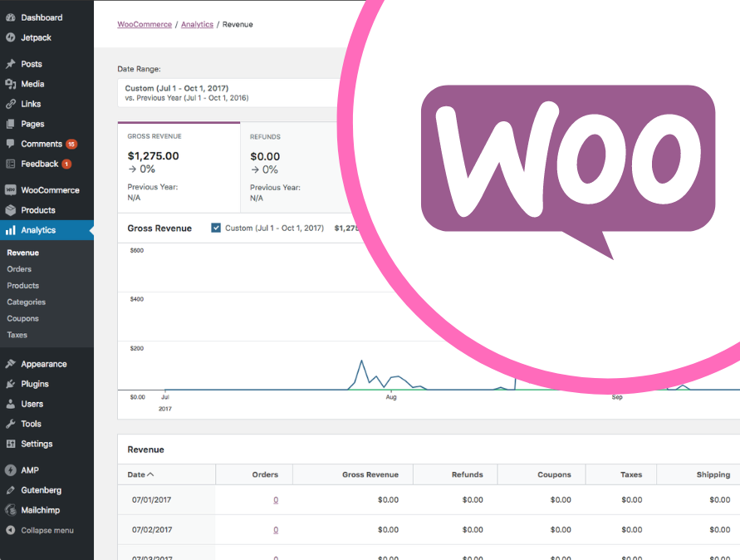Click the Dashboard gauge icon
The width and height of the screenshot is (740, 560).
[11, 17]
